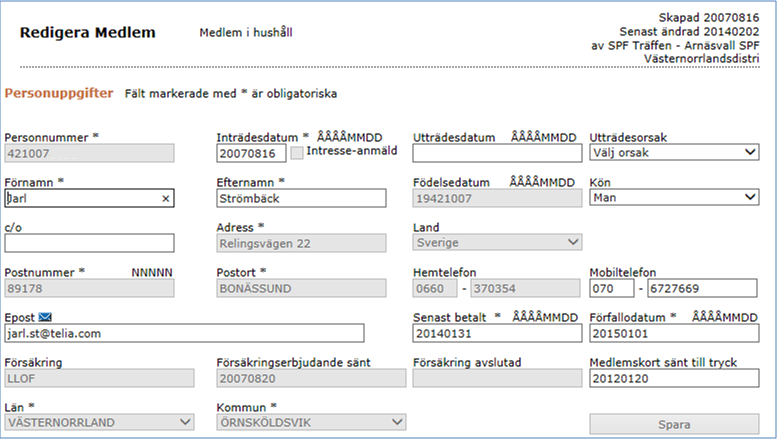Tick the Intresse-anmäld checkbox

click(x=297, y=153)
